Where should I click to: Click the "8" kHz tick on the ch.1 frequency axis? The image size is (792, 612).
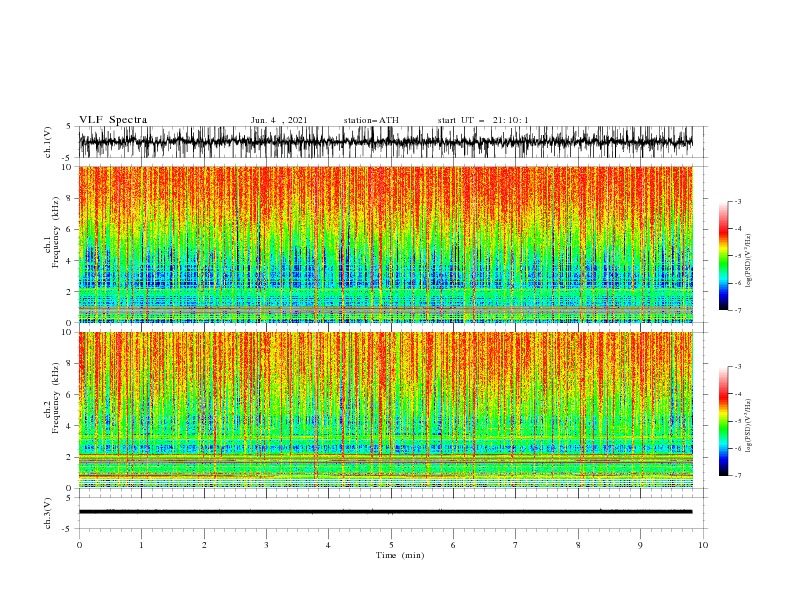[70, 198]
